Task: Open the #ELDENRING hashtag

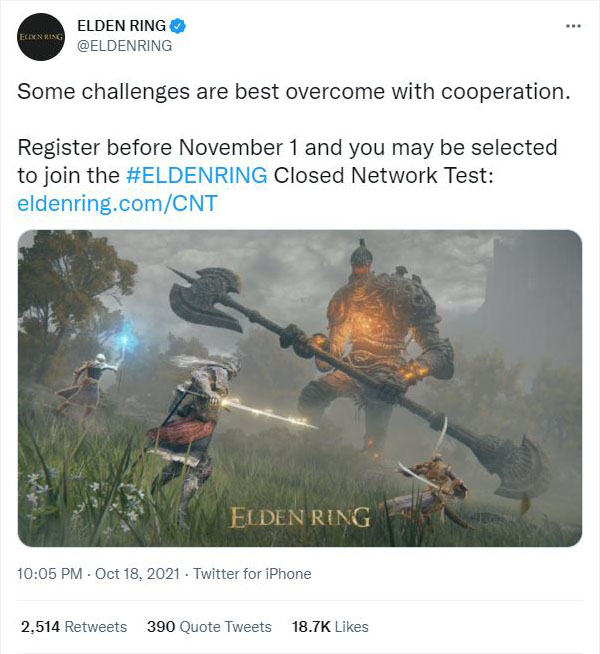Action: pyautogui.click(x=197, y=175)
